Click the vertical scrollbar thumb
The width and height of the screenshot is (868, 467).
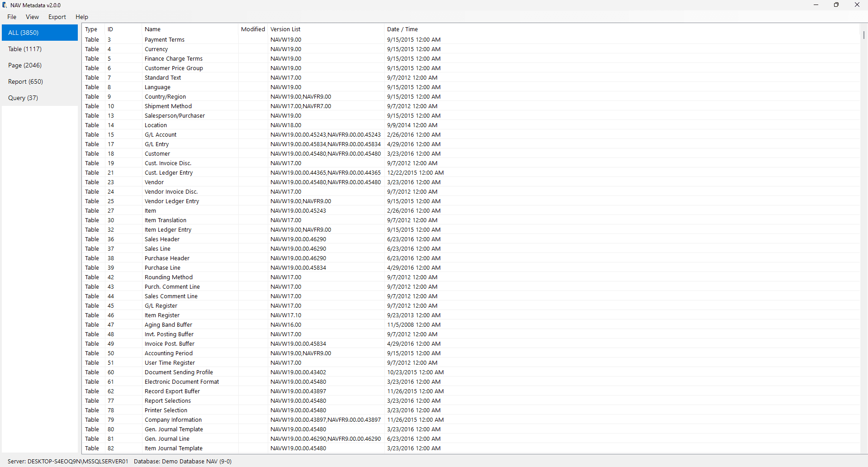coord(863,35)
